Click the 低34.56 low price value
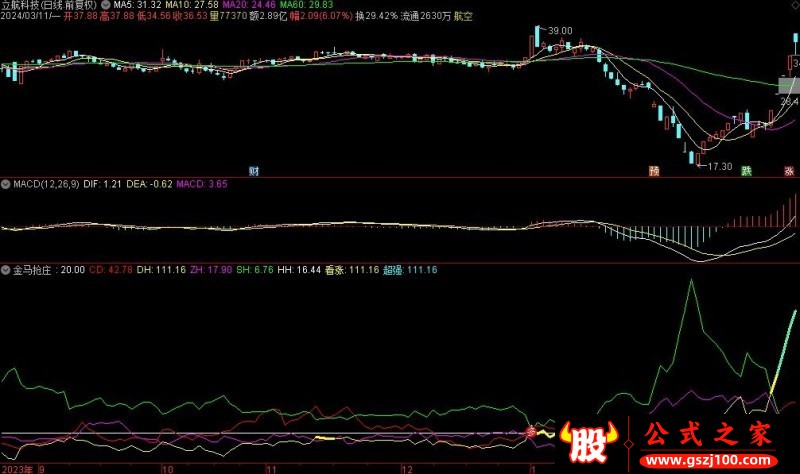Image resolution: width=800 pixels, height=474 pixels. pyautogui.click(x=154, y=16)
